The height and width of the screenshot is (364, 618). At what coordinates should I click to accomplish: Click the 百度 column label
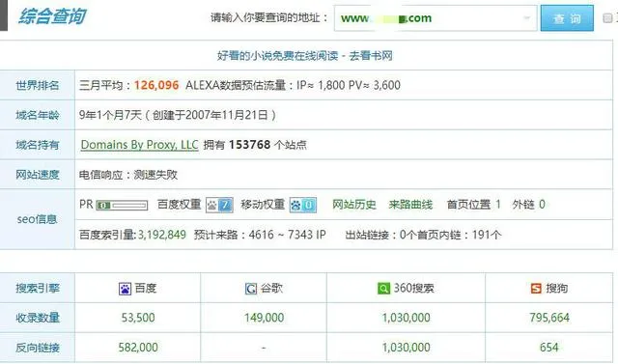pyautogui.click(x=146, y=289)
